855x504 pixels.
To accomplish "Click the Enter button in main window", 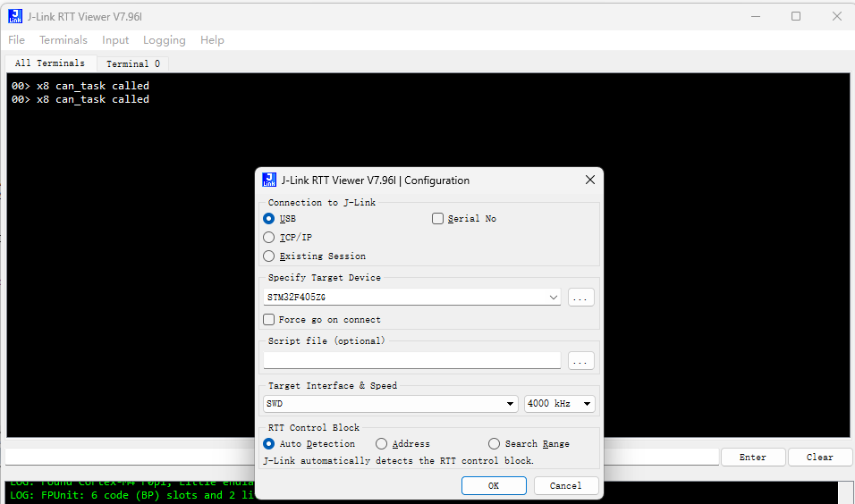I will (753, 458).
